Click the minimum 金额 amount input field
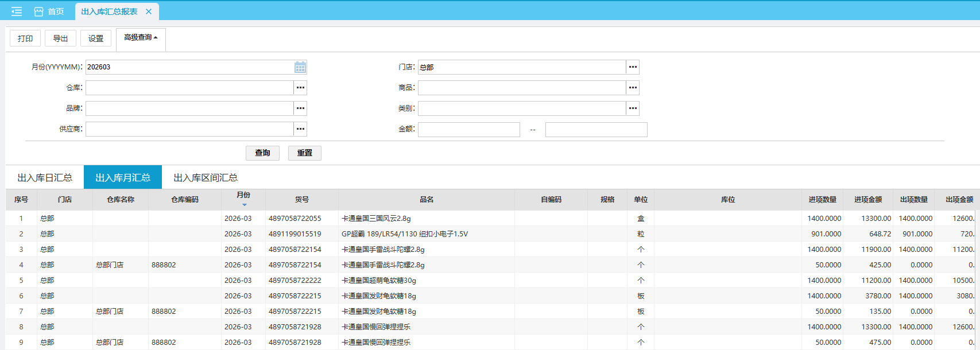Viewport: 980px width, 350px height. point(468,130)
